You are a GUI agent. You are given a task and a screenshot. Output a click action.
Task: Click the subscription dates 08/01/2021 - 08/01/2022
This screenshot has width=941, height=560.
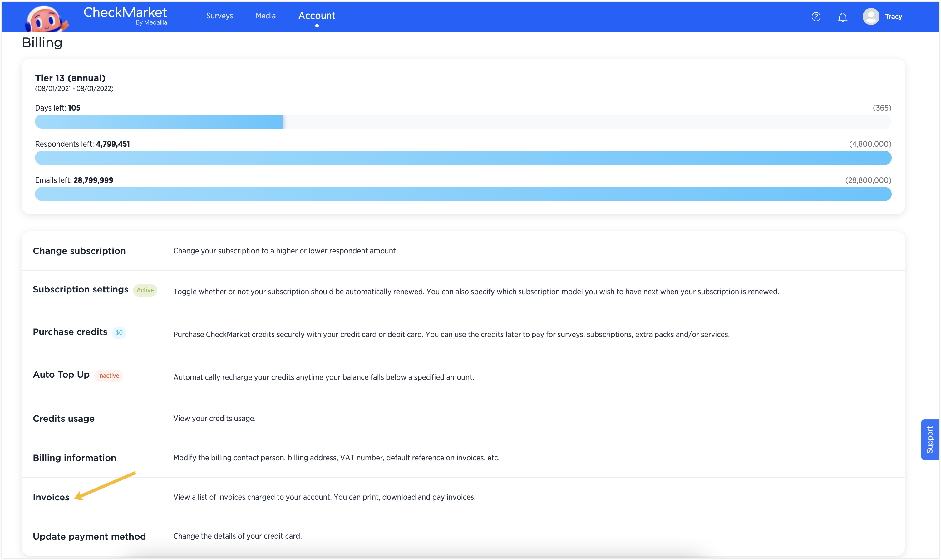pos(74,88)
